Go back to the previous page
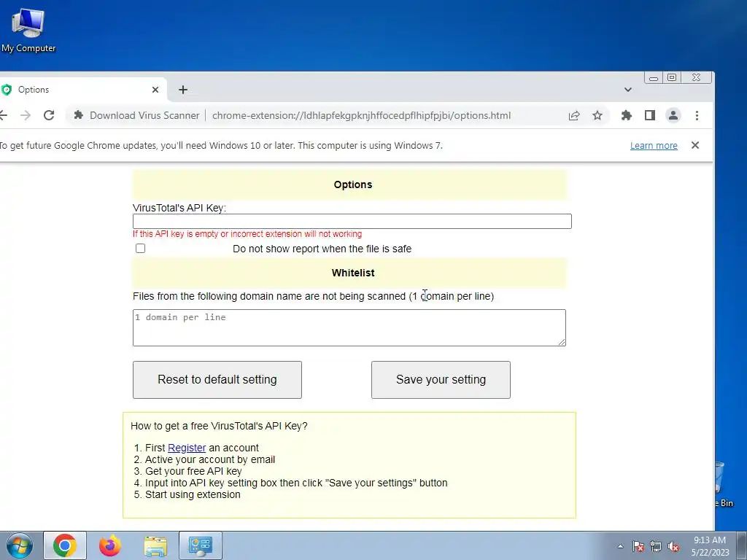Image resolution: width=747 pixels, height=560 pixels. click(4, 115)
